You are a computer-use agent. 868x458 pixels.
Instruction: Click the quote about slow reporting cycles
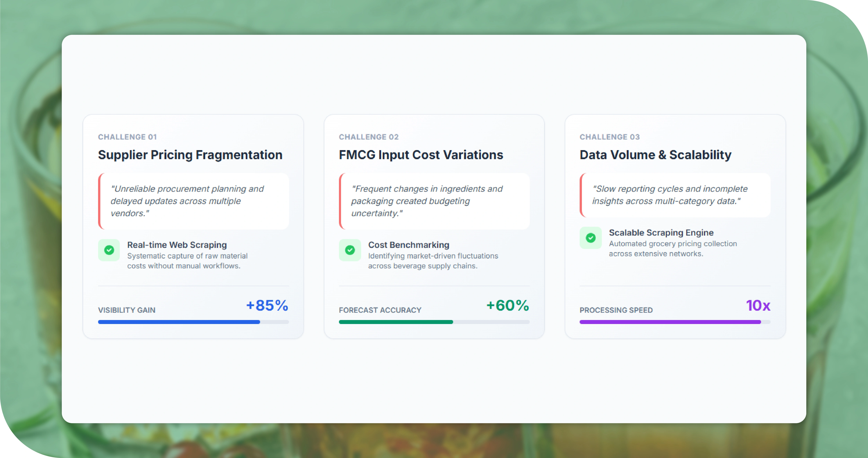point(675,195)
